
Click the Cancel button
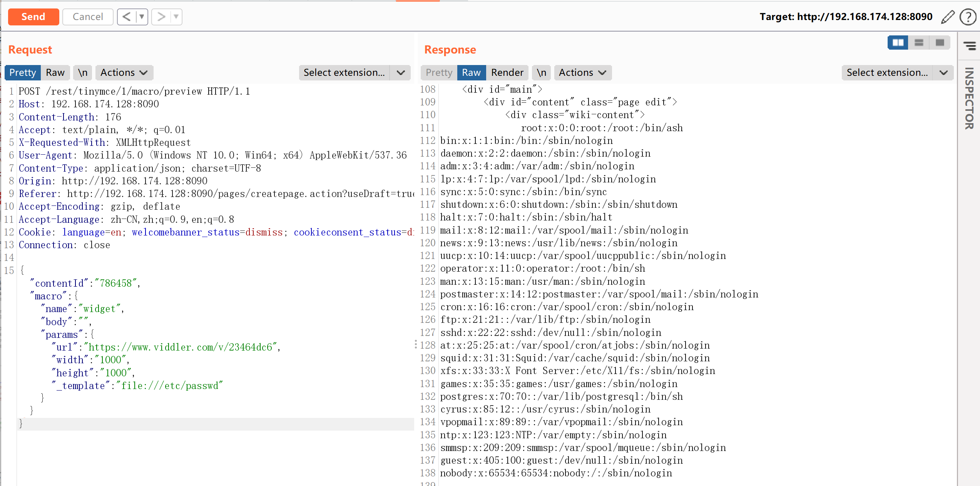pyautogui.click(x=88, y=17)
